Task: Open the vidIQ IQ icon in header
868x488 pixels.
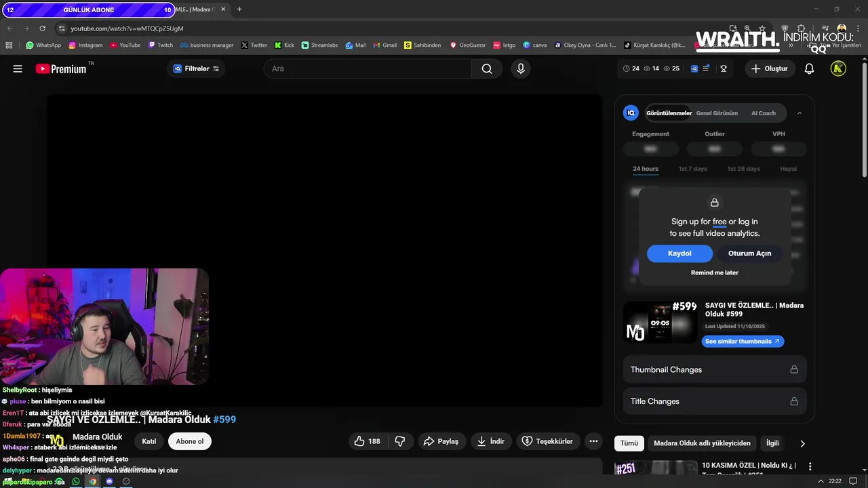Action: tap(694, 68)
